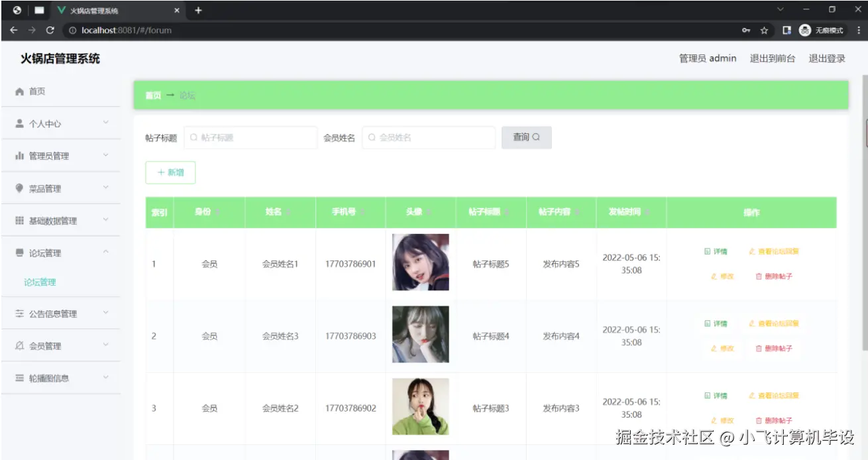This screenshot has height=460, width=868.
Task: Click the 个人中心 person icon
Action: [19, 123]
